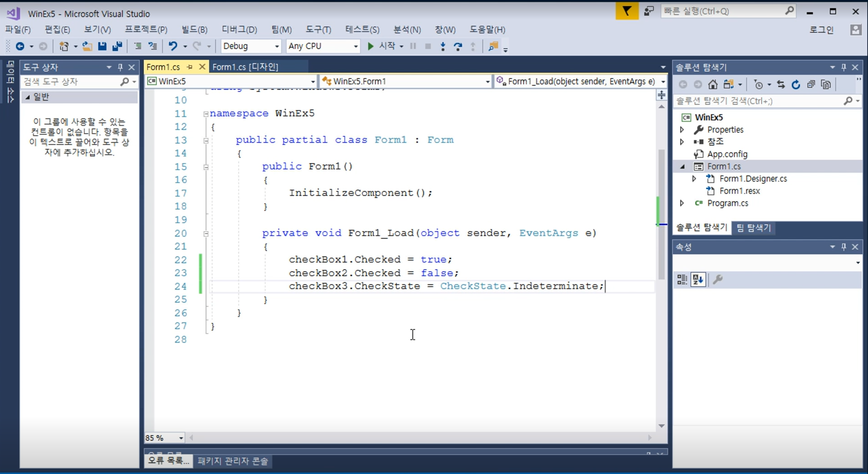Select App.config in Solution Explorer
Screen dimensions: 868x474
tap(727, 154)
